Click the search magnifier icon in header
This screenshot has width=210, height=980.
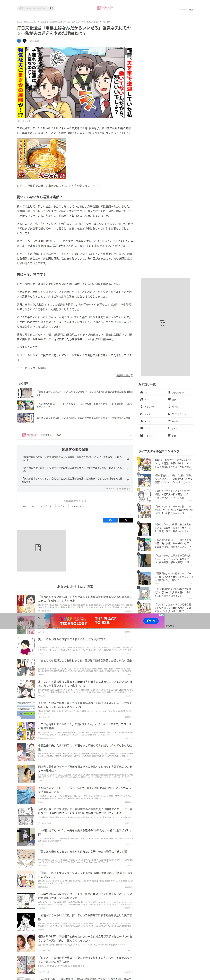click(x=52, y=8)
